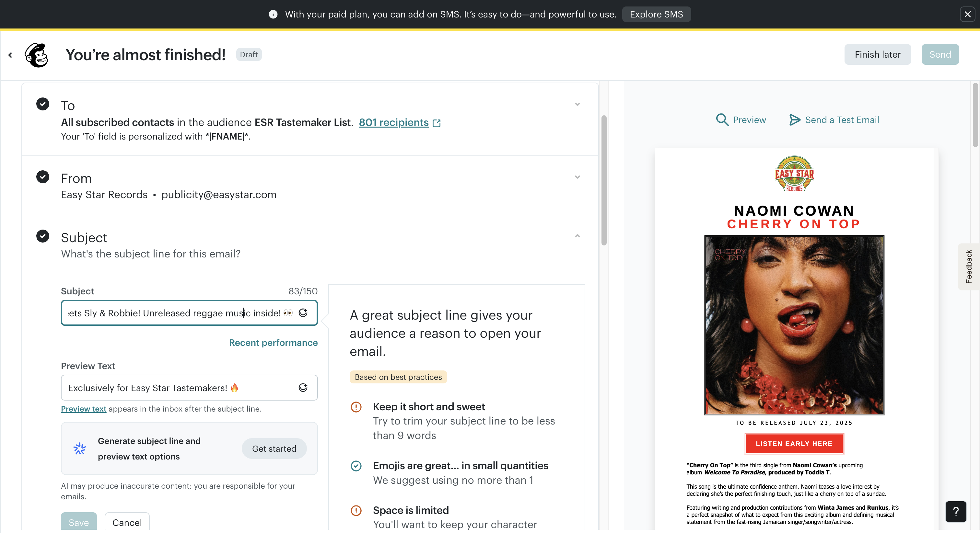
Task: Click the external link icon beside recipients
Action: [437, 123]
